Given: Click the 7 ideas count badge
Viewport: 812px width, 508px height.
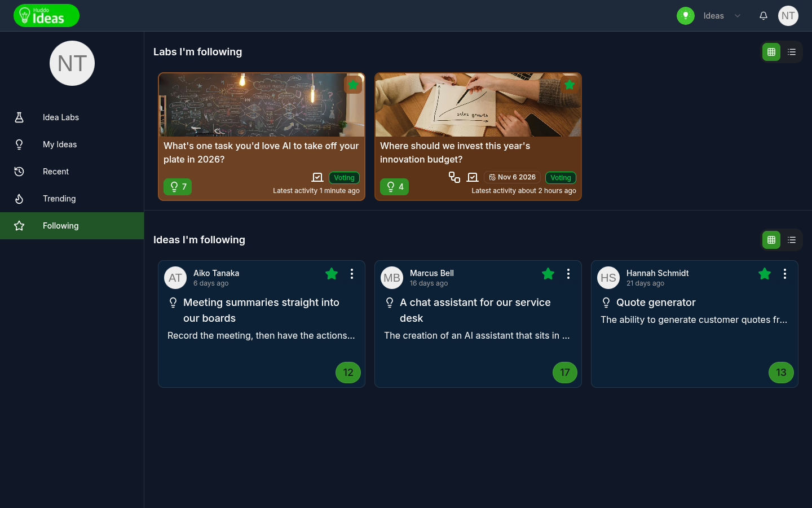Looking at the screenshot, I should pyautogui.click(x=178, y=187).
